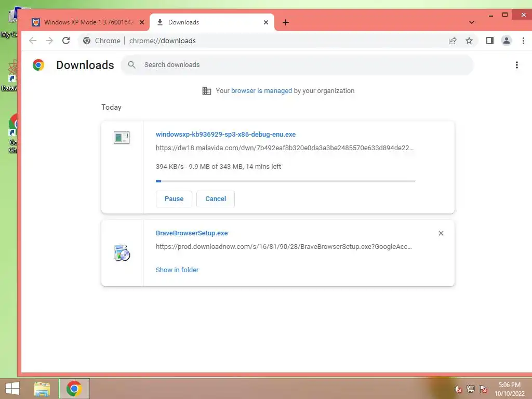The width and height of the screenshot is (532, 399).
Task: Pause the Windows XP SP3 download
Action: (x=174, y=199)
